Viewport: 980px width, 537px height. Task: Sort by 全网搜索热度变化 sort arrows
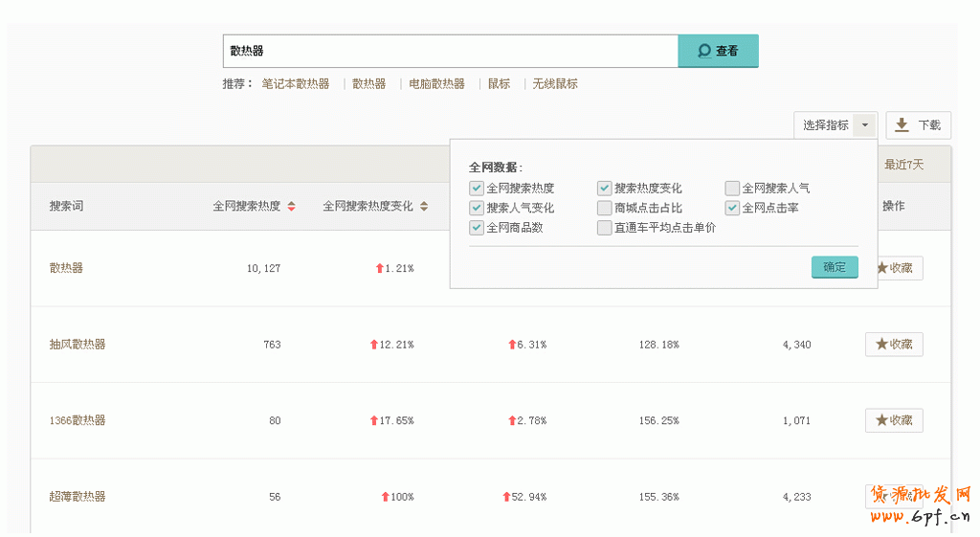tap(424, 207)
